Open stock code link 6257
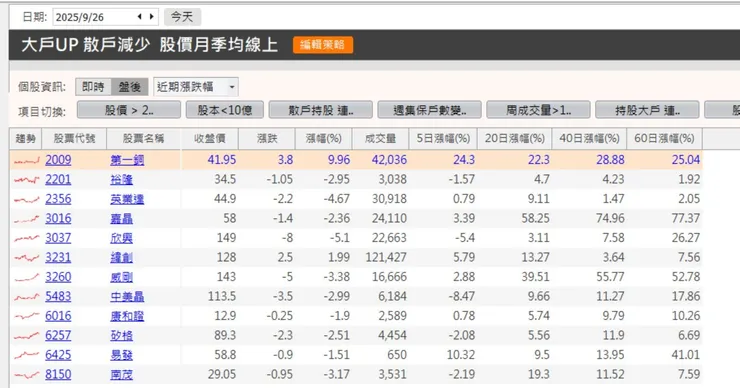This screenshot has width=740, height=388. 58,335
